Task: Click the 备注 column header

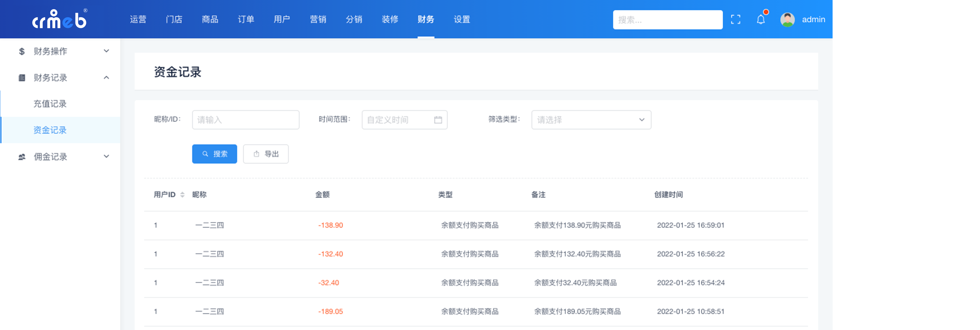Action: click(x=538, y=195)
